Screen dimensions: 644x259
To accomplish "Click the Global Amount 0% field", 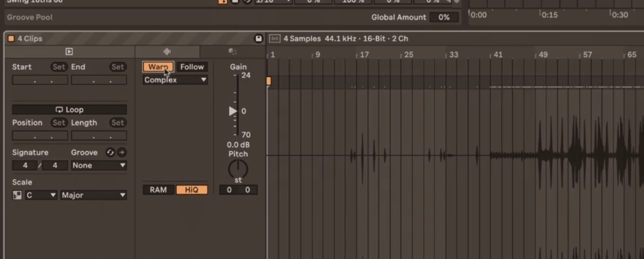I will point(444,17).
